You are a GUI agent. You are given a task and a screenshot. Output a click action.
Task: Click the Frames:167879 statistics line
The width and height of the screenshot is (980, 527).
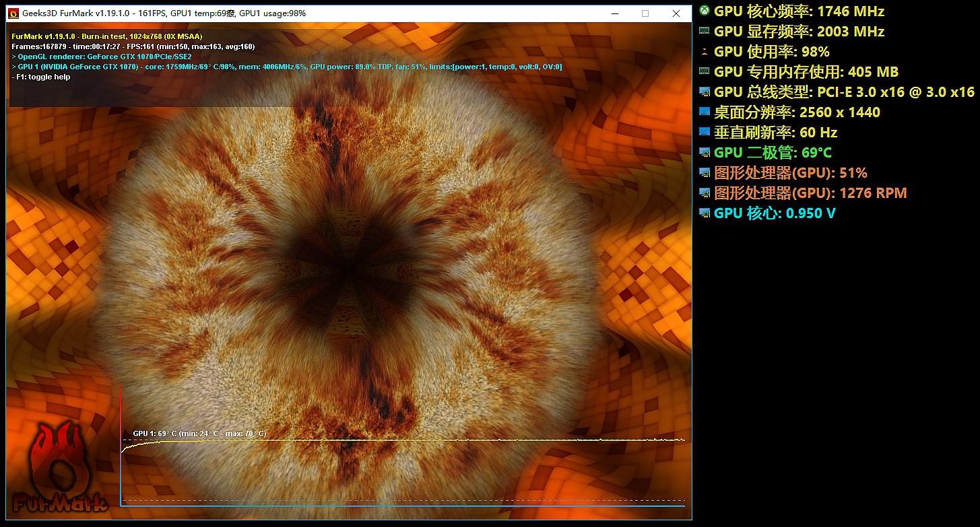point(133,46)
